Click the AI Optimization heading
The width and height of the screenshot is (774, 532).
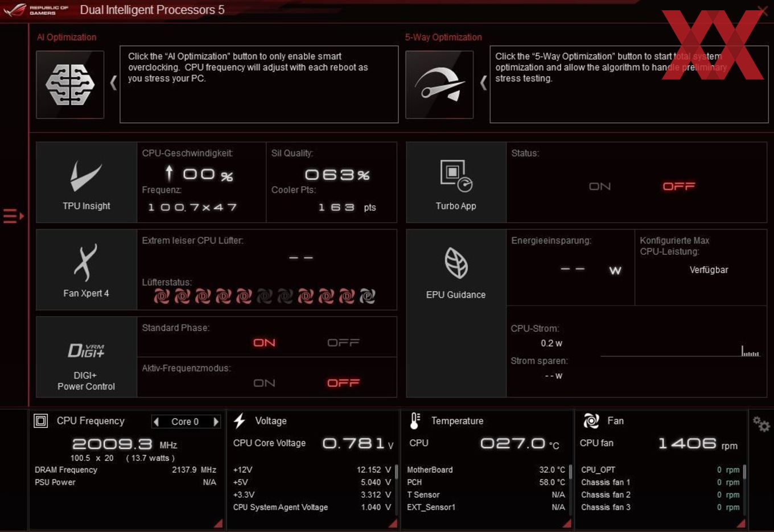click(x=67, y=37)
